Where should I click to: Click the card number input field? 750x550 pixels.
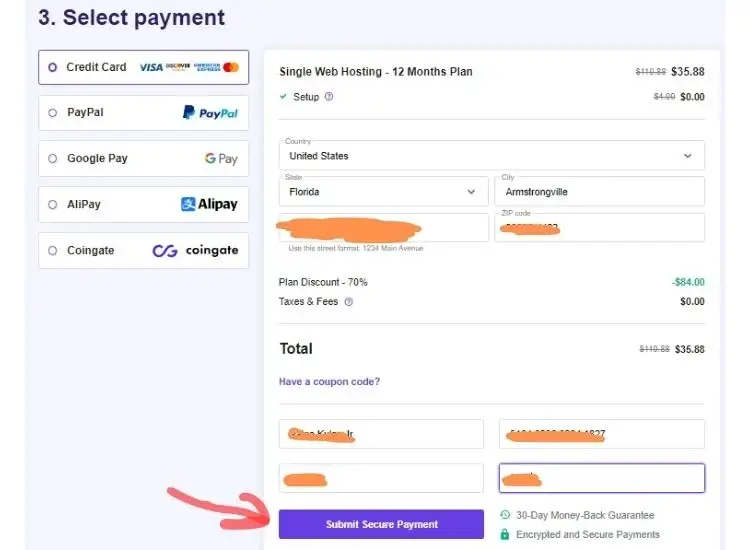(602, 434)
